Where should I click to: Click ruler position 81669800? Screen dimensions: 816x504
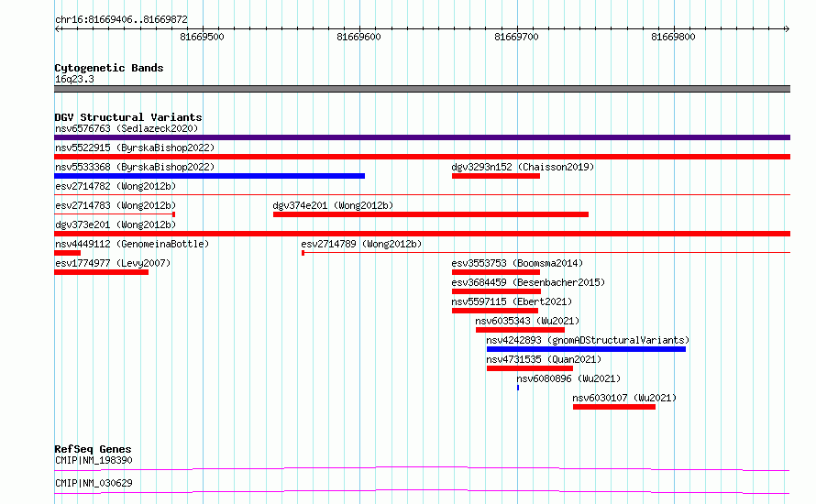point(673,37)
